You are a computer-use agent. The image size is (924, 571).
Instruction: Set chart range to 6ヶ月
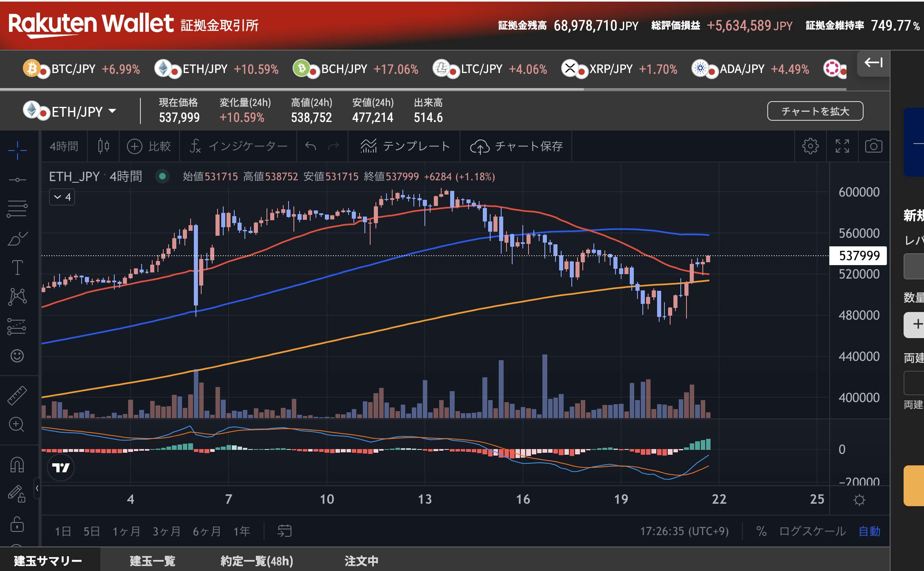tap(207, 531)
